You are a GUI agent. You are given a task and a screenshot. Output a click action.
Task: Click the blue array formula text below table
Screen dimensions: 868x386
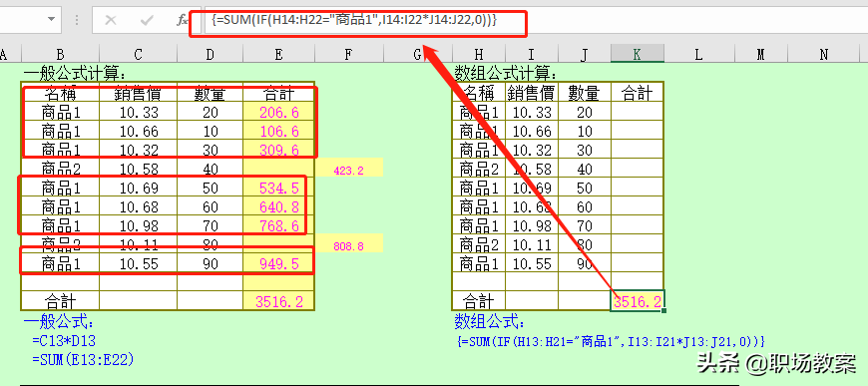pyautogui.click(x=611, y=341)
